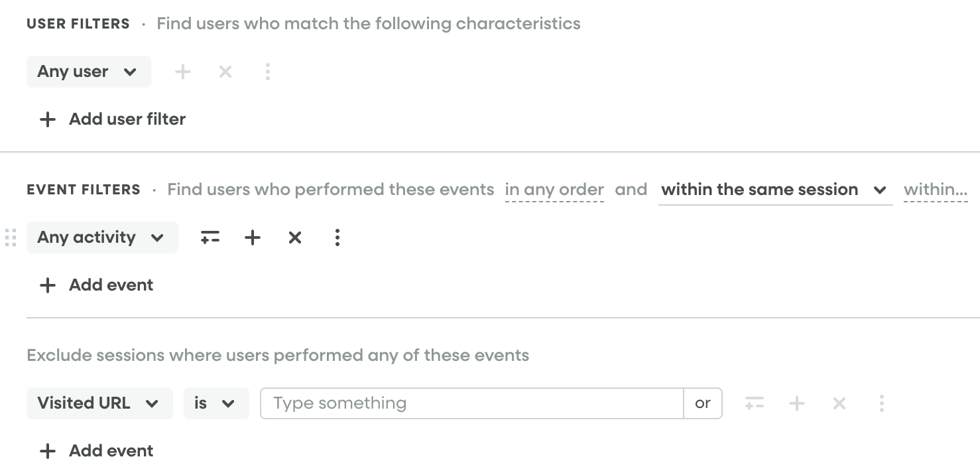Open the Any activity dropdown

102,237
